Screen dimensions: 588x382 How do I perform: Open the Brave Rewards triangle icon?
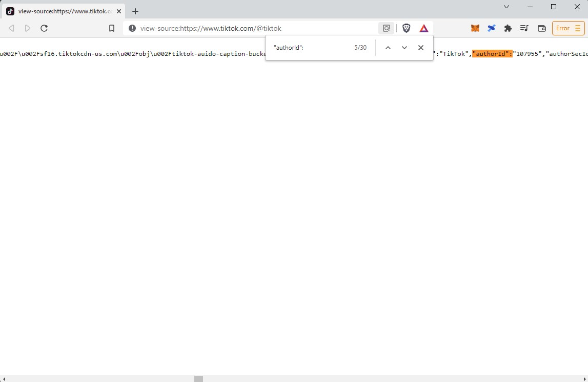coord(424,28)
